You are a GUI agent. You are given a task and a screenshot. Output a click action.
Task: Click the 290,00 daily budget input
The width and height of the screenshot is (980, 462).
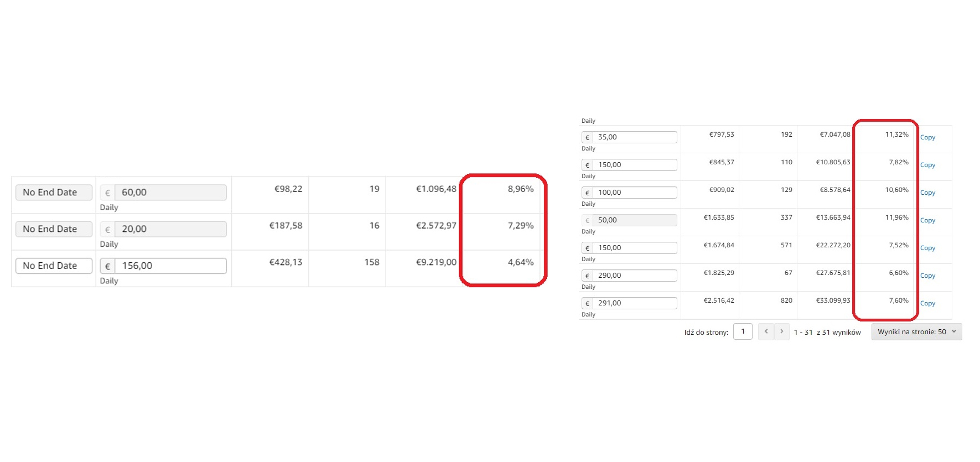(x=634, y=276)
